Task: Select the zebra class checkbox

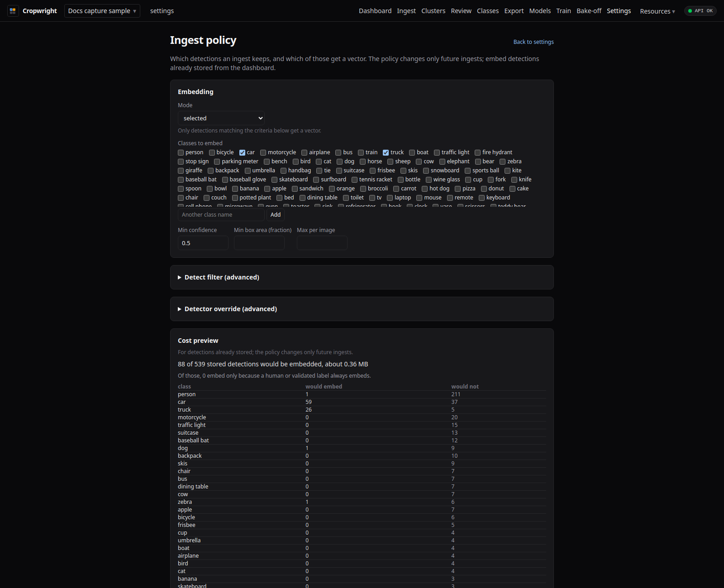Action: (503, 161)
